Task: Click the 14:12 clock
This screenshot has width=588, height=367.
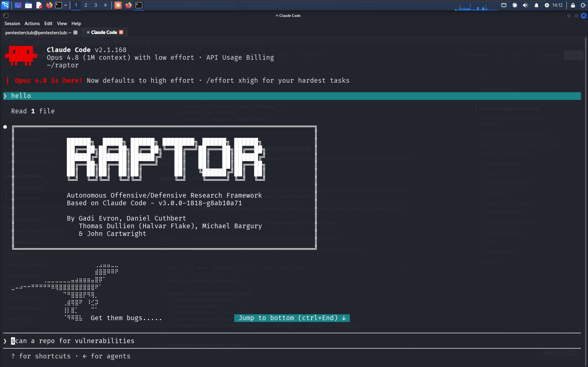Action: (x=557, y=5)
